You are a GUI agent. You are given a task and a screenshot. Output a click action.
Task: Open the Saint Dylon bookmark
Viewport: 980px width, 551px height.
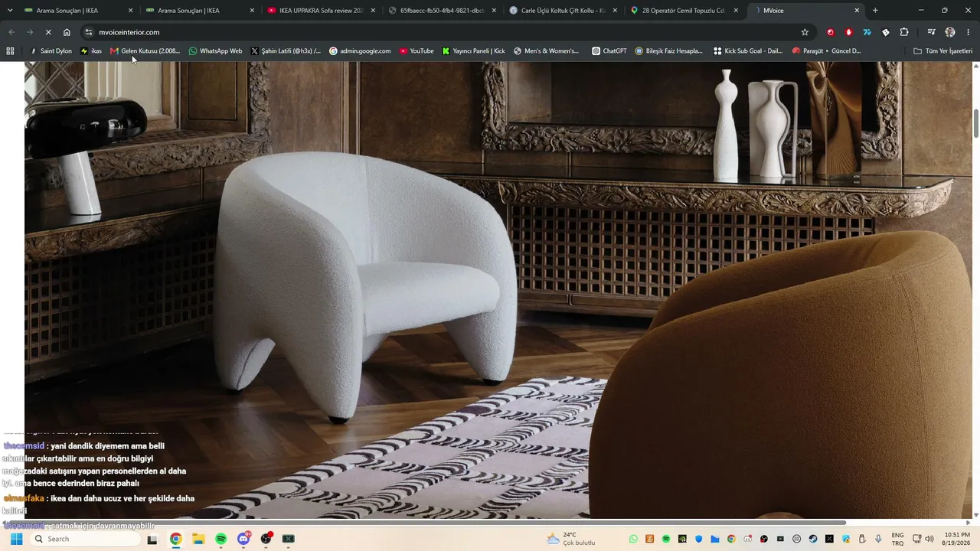coord(51,51)
